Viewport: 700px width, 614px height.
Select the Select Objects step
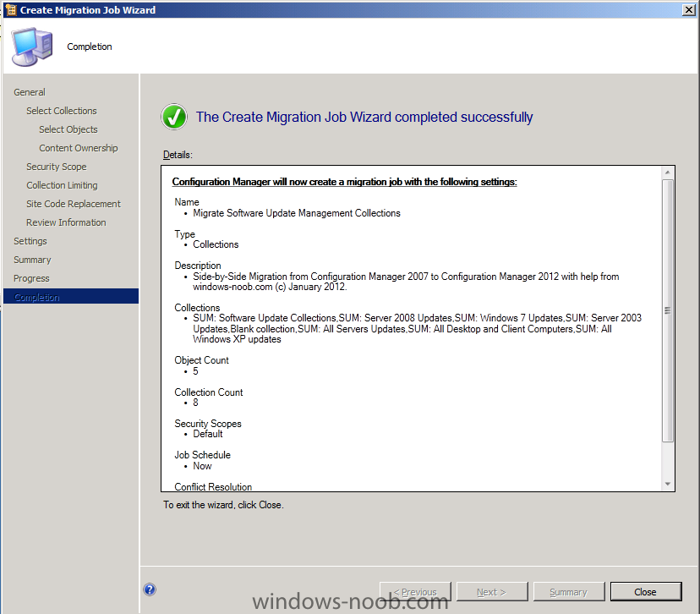[x=68, y=129]
